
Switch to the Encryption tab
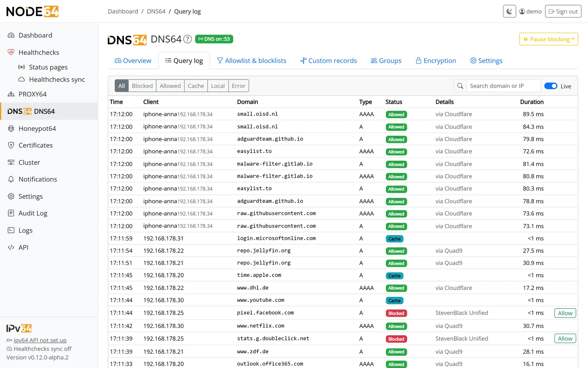click(436, 61)
